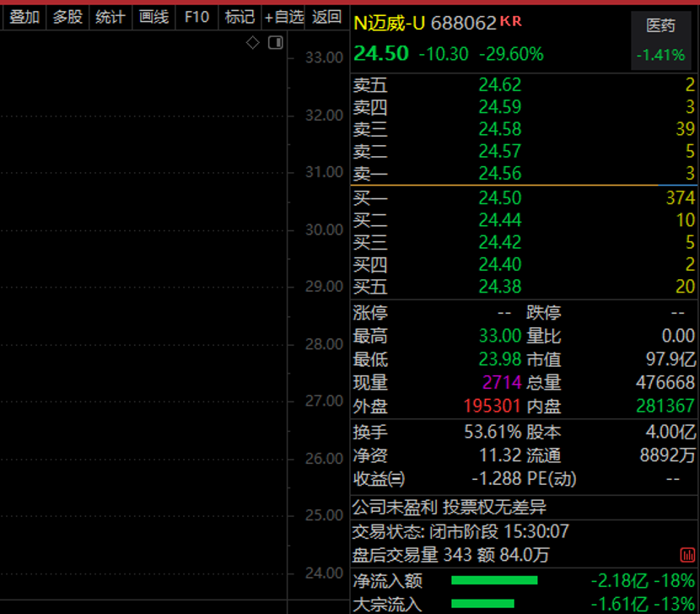The width and height of the screenshot is (700, 614).
Task: Open F10 company information
Action: point(197,17)
